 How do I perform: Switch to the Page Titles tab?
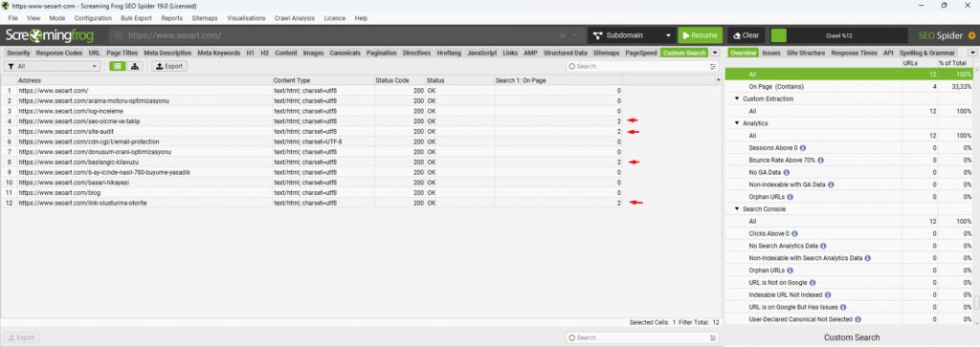pos(122,53)
